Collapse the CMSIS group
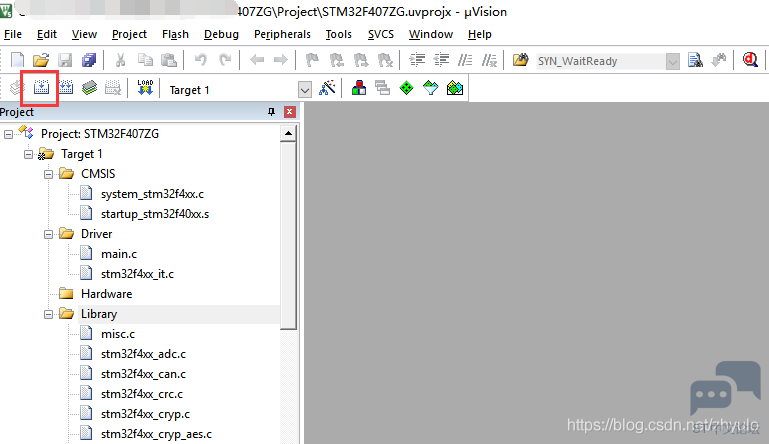The width and height of the screenshot is (769, 444). coord(48,174)
